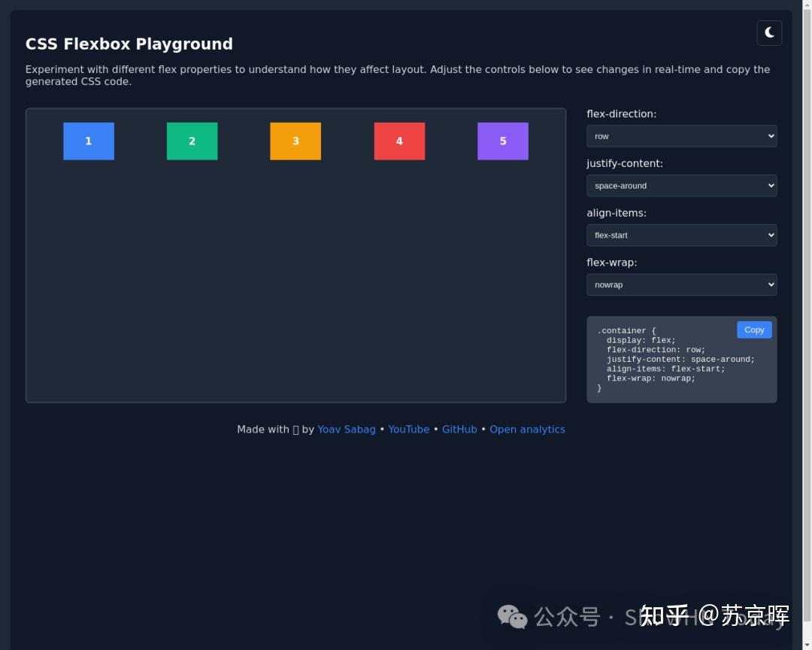Open the align-items dropdown
The height and width of the screenshot is (650, 812).
tap(681, 235)
